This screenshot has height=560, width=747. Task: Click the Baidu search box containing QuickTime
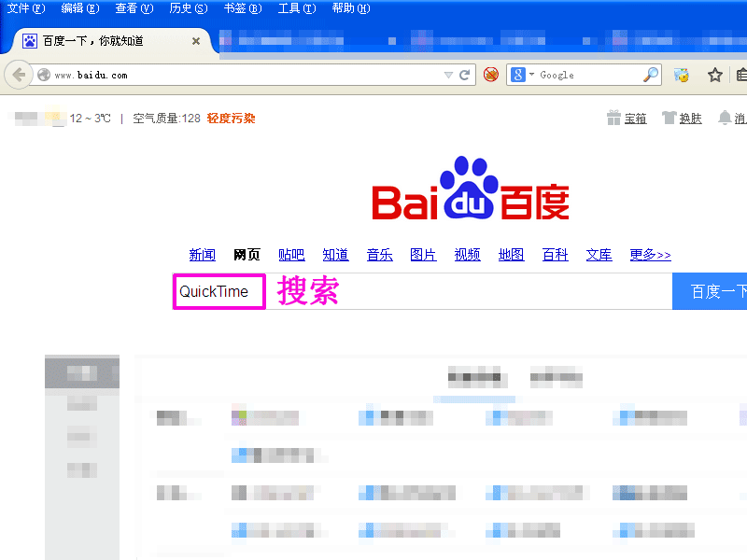(x=422, y=291)
